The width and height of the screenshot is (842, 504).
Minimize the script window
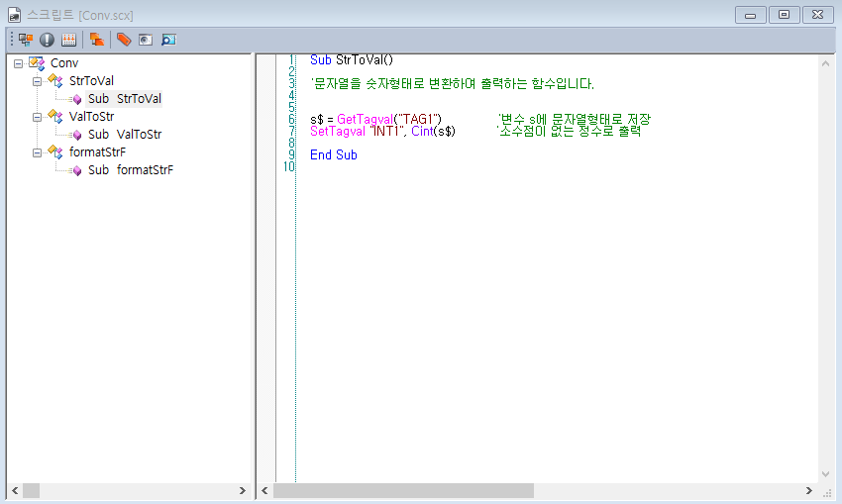751,15
